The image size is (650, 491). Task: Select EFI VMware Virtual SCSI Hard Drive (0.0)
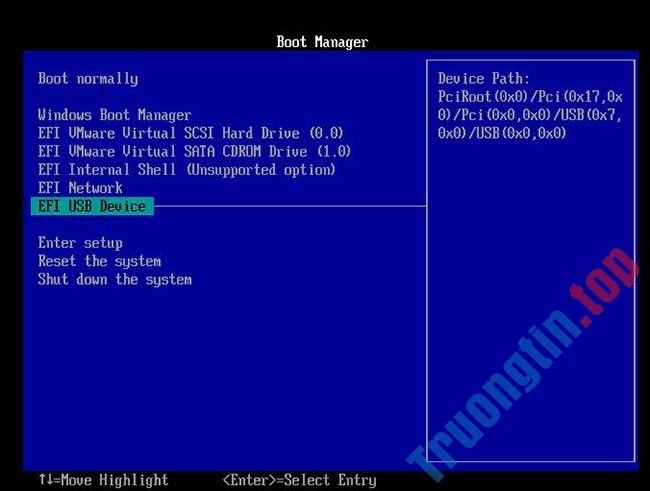coord(191,133)
